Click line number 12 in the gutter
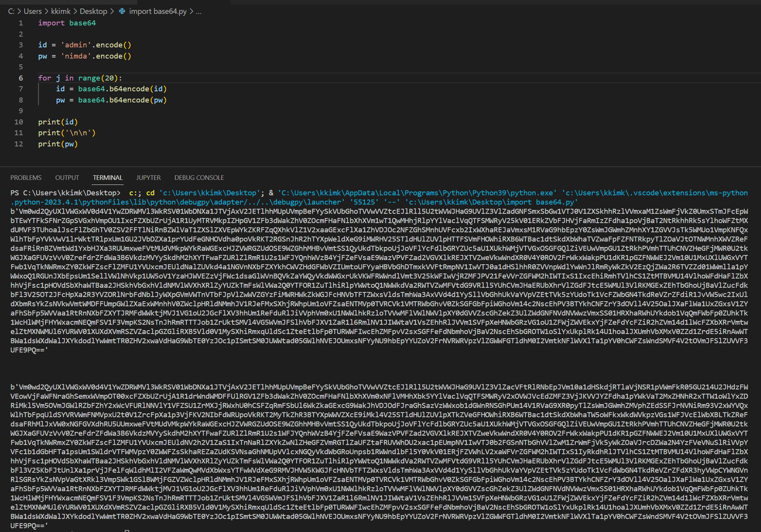This screenshot has width=761, height=532. [x=19, y=144]
